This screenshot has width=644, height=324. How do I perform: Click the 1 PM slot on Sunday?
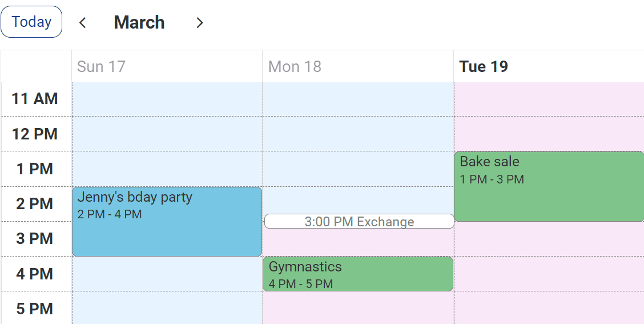pyautogui.click(x=167, y=169)
